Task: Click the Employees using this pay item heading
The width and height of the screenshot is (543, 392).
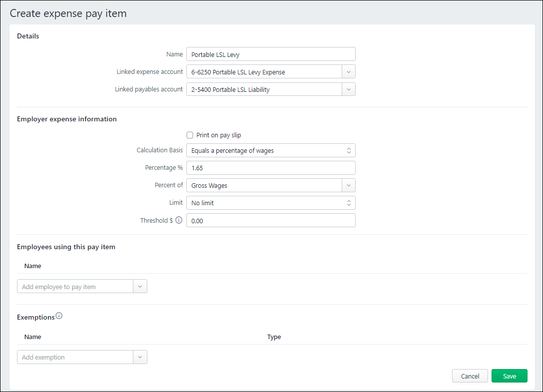Action: pyautogui.click(x=66, y=247)
